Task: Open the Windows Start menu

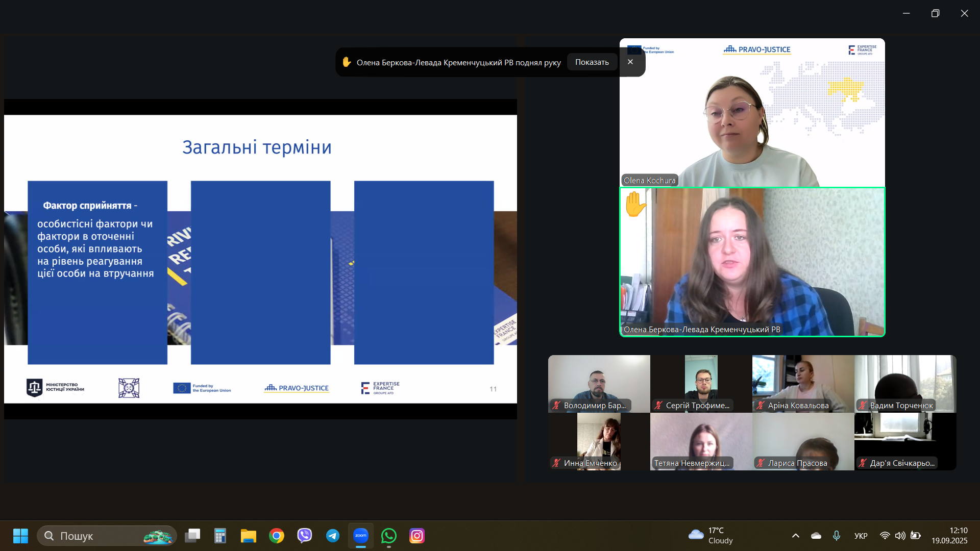Action: pos(20,536)
